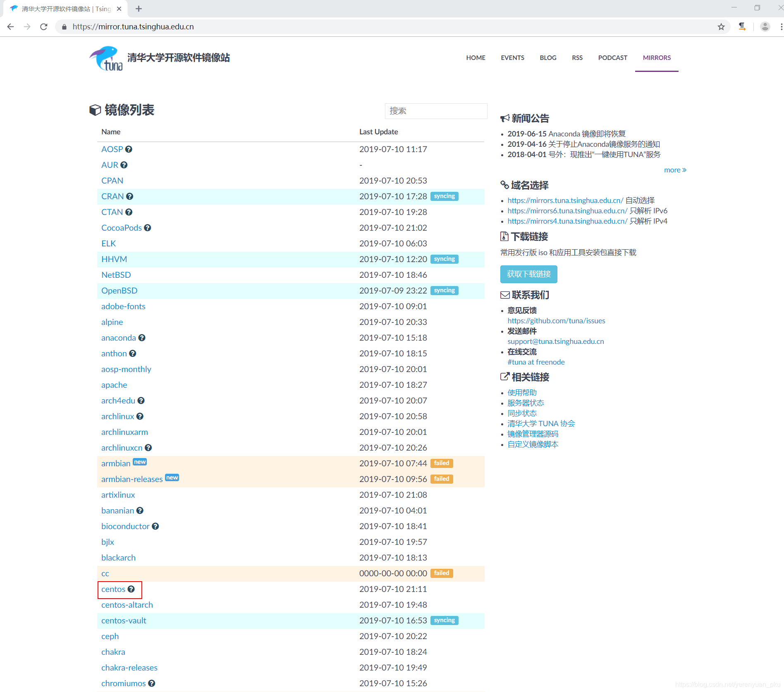Click the 2019-06-15 Anaconda news item
Viewport: 784px width, 692px height.
coord(566,134)
